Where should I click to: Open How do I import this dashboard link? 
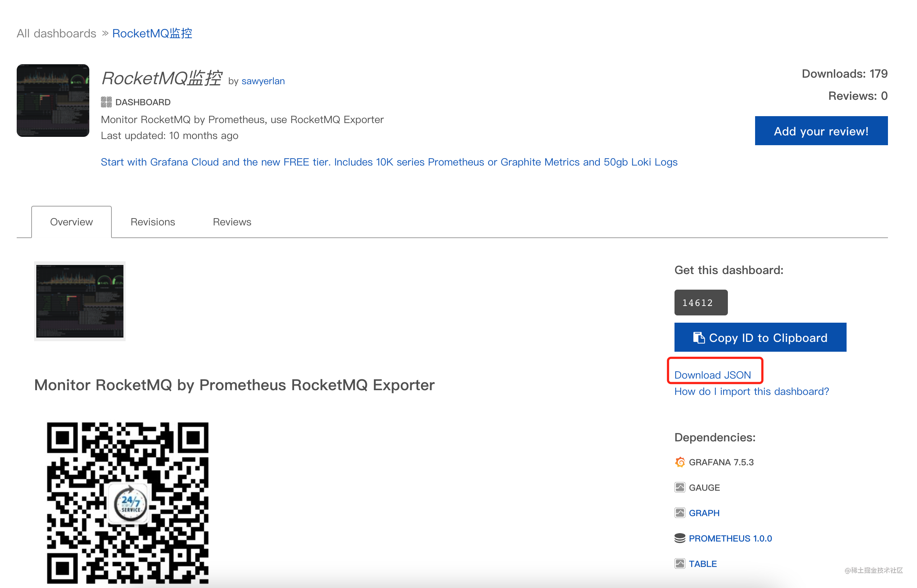751,391
